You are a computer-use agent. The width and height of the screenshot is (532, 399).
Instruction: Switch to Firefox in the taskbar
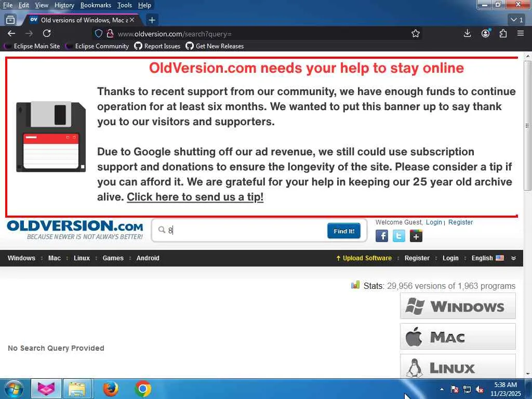[111, 389]
